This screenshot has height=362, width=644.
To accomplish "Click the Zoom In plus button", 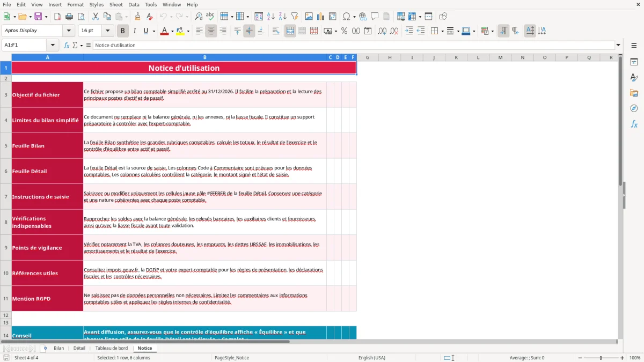I will tap(623, 358).
